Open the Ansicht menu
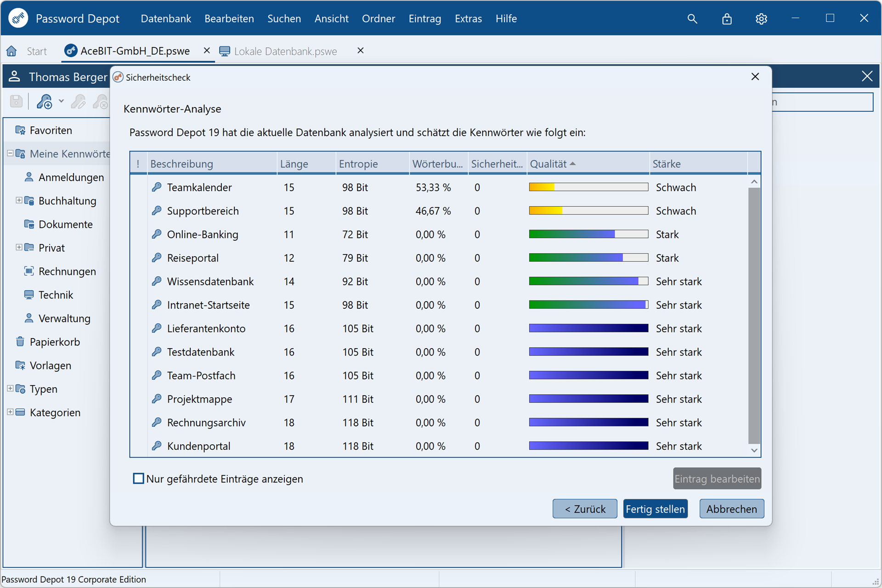This screenshot has width=882, height=588. pyautogui.click(x=332, y=19)
